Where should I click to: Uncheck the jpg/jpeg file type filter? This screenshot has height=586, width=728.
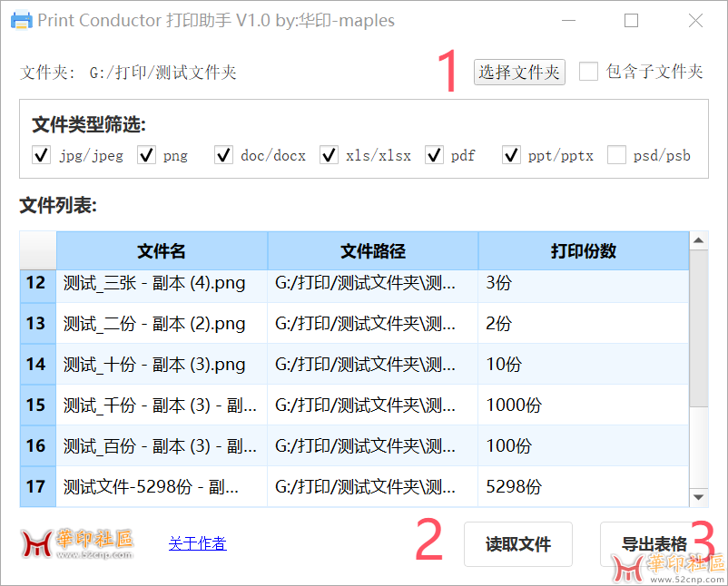pos(42,155)
